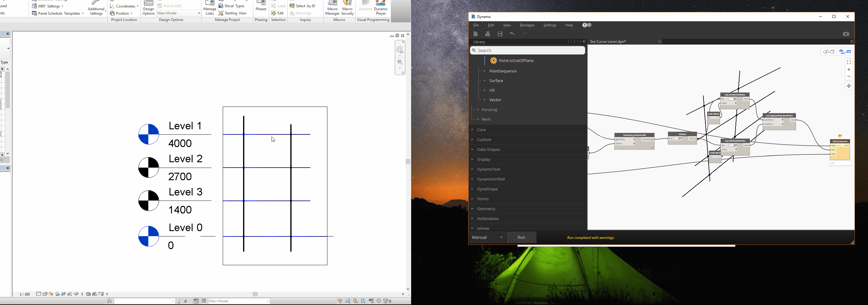868x305 pixels.
Task: Toggle Select Links in Revit status bar
Action: point(340,301)
